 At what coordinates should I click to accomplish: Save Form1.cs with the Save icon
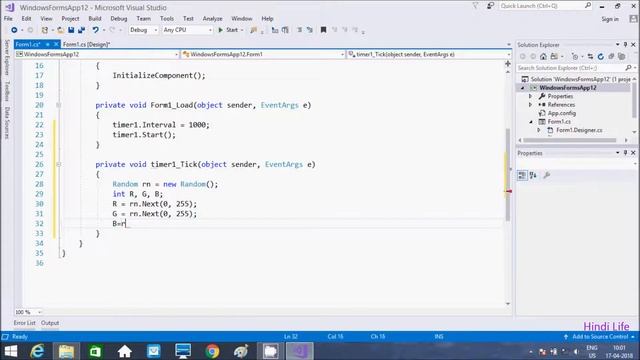point(71,30)
